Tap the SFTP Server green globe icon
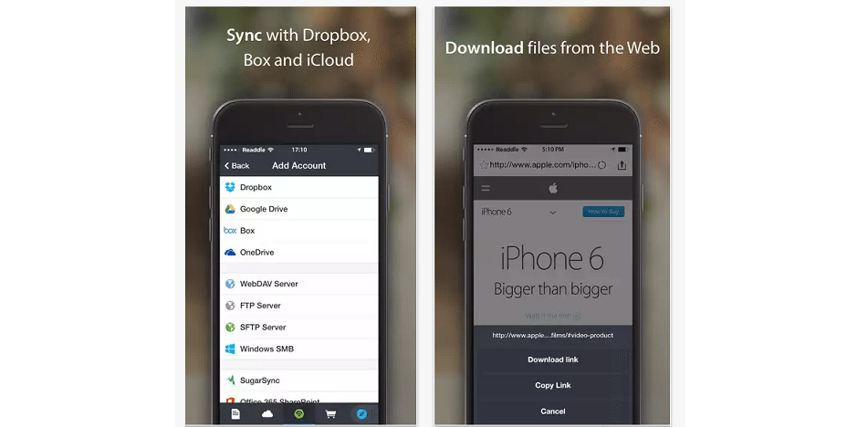Screen dimensions: 868x427 tap(230, 327)
